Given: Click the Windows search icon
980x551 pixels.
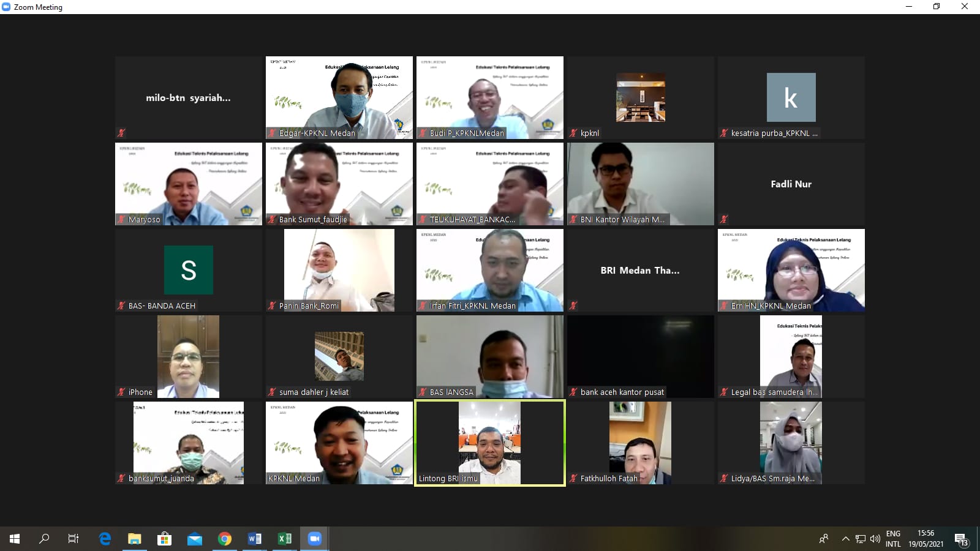Looking at the screenshot, I should click(44, 539).
